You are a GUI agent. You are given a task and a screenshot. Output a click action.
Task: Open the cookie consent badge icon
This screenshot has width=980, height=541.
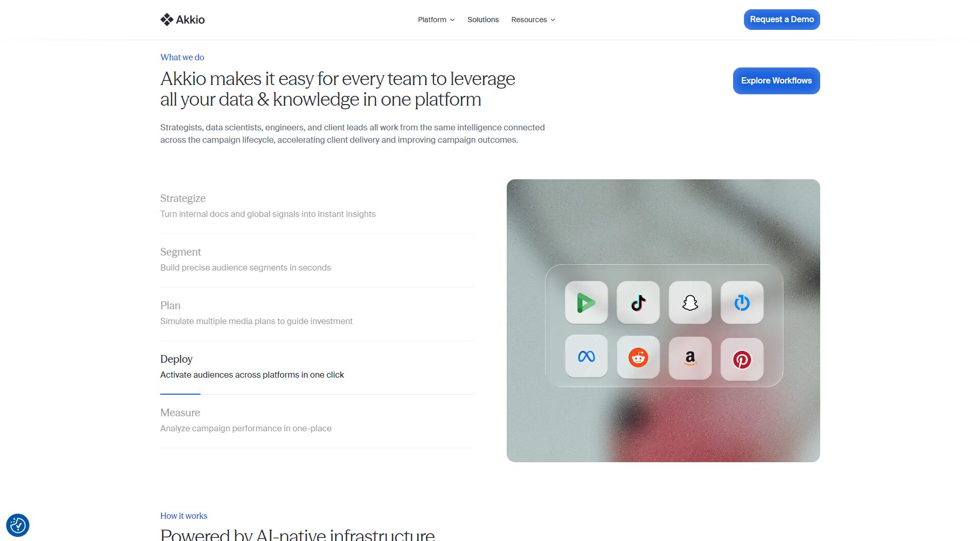(18, 526)
